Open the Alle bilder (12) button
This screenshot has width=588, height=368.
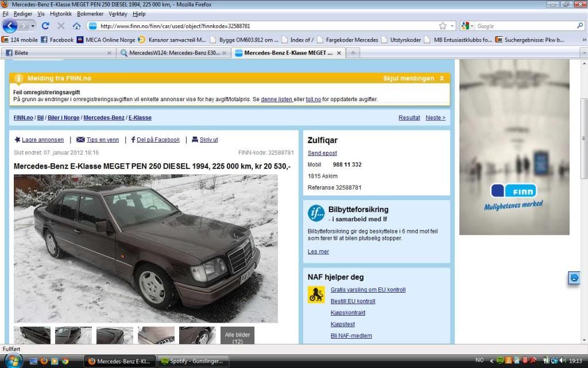click(x=237, y=338)
